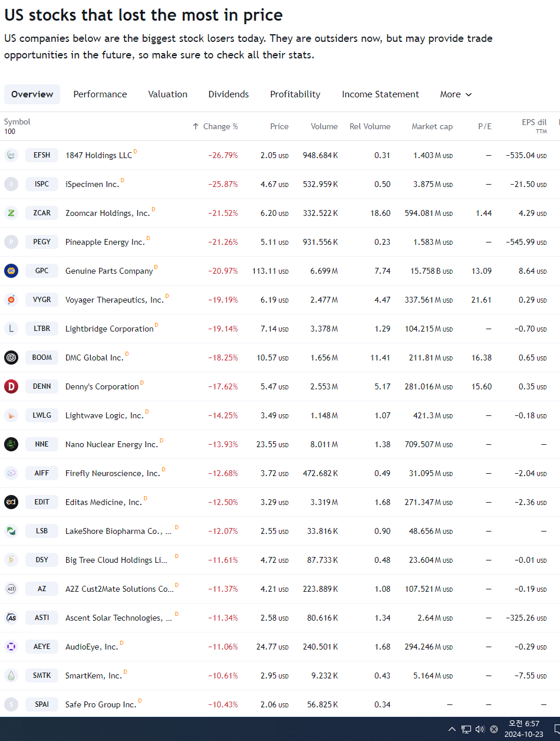Image resolution: width=560 pixels, height=741 pixels.
Task: Click the 1847 Holdings LLC company name
Action: coord(99,155)
